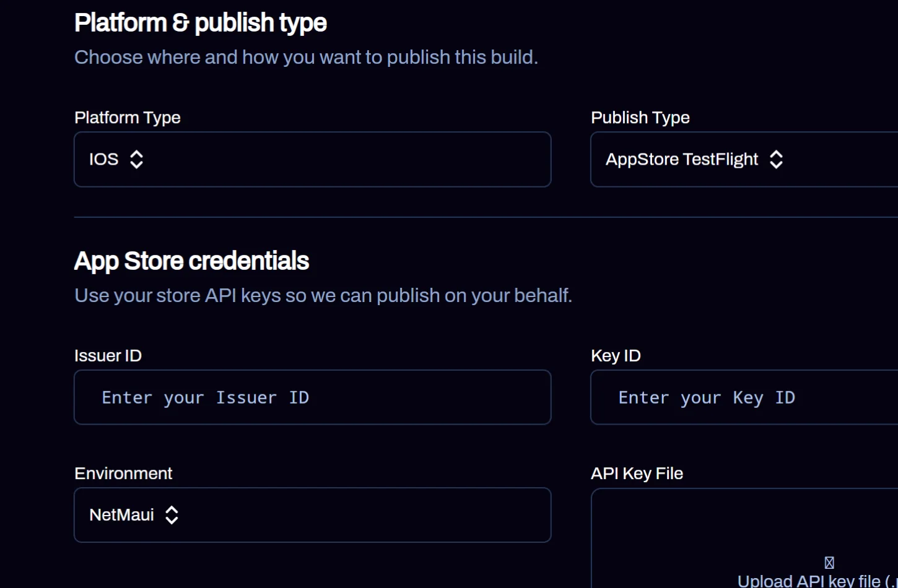This screenshot has height=588, width=898.
Task: Focus the Issuer ID input field
Action: (x=312, y=397)
